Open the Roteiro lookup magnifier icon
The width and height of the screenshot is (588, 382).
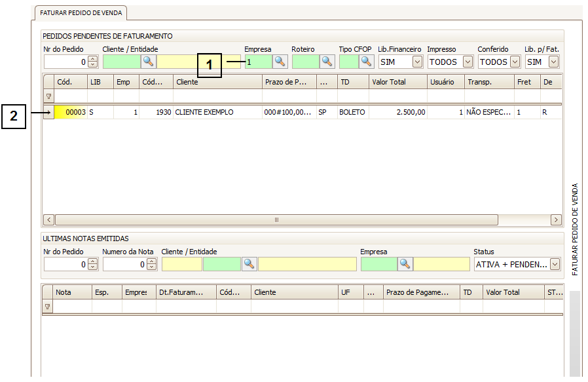pyautogui.click(x=327, y=62)
